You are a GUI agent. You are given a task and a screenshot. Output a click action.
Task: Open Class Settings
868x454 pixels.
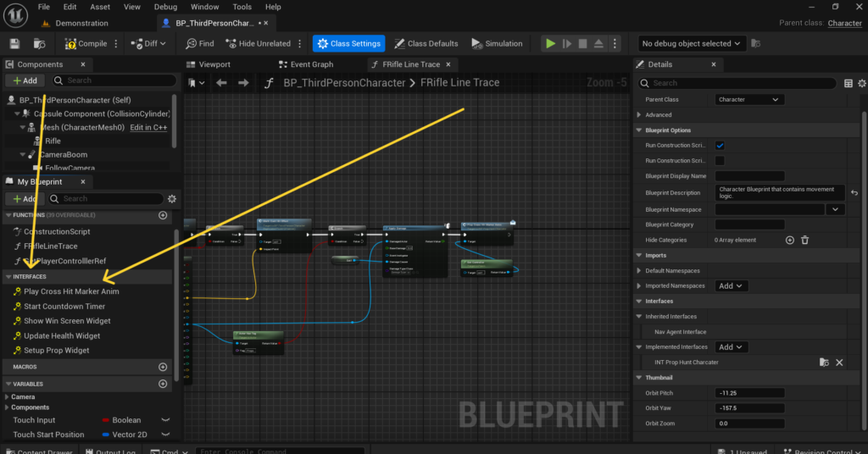(x=348, y=44)
